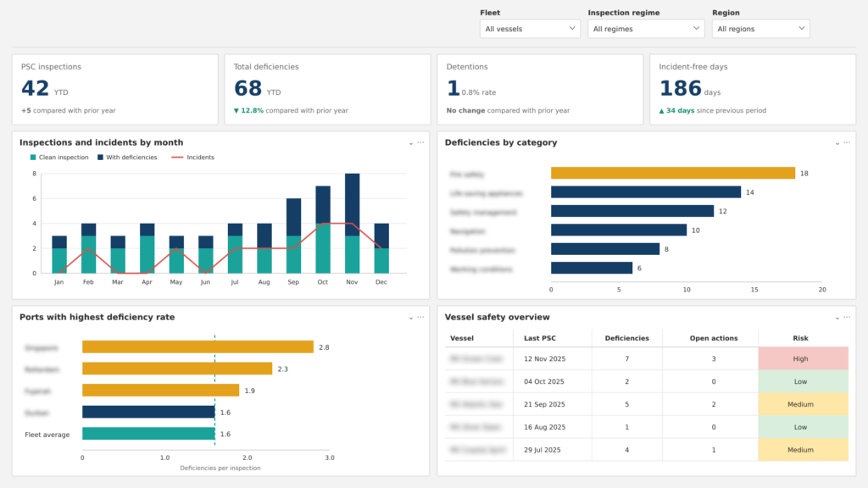The width and height of the screenshot is (868, 488).
Task: Click the '12 Nov 2025' date cell
Action: coord(545,359)
